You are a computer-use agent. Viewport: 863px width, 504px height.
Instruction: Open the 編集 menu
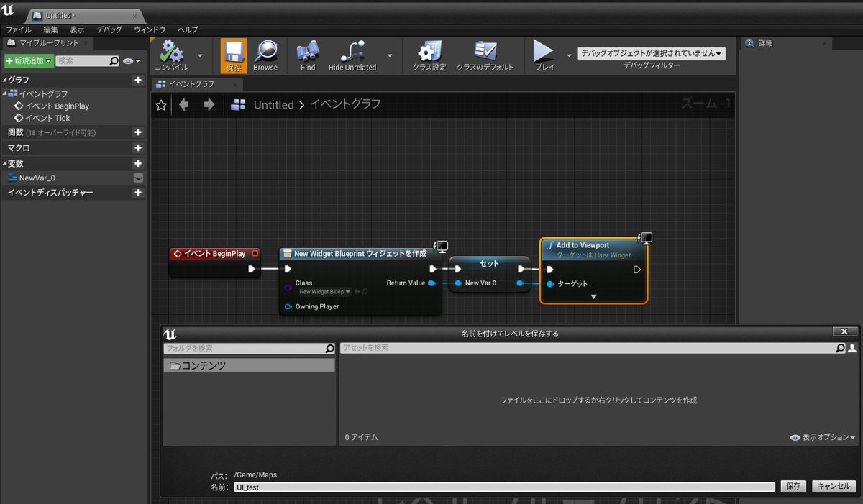(50, 29)
